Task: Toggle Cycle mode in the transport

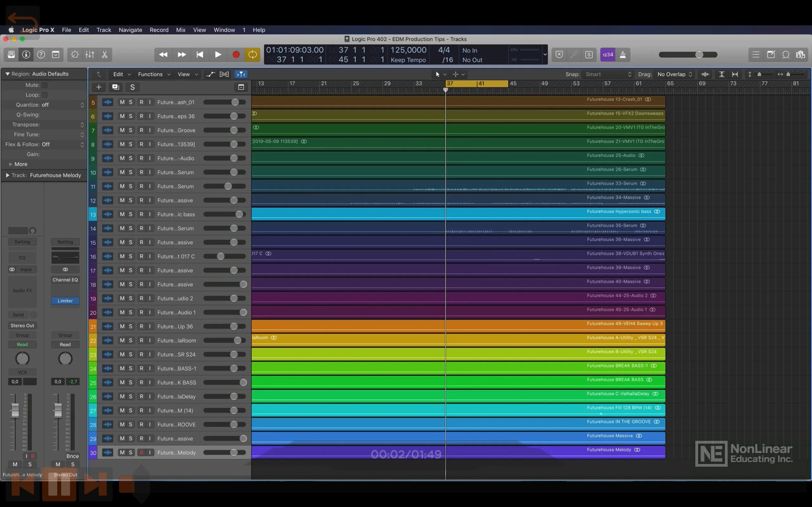Action: point(252,55)
